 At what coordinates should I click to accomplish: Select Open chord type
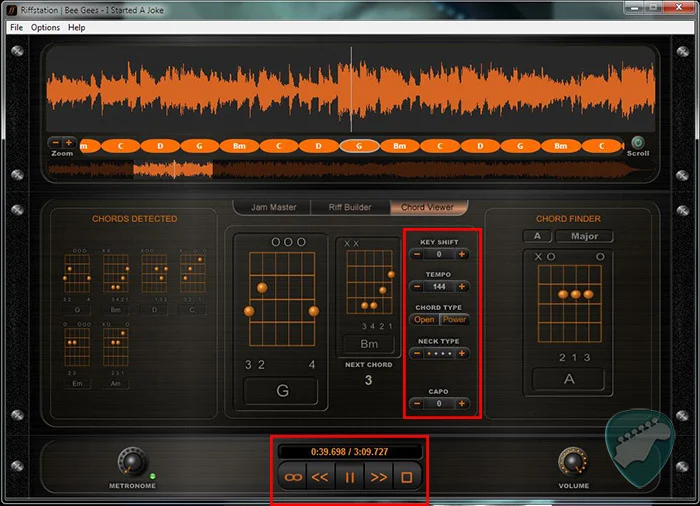click(424, 319)
